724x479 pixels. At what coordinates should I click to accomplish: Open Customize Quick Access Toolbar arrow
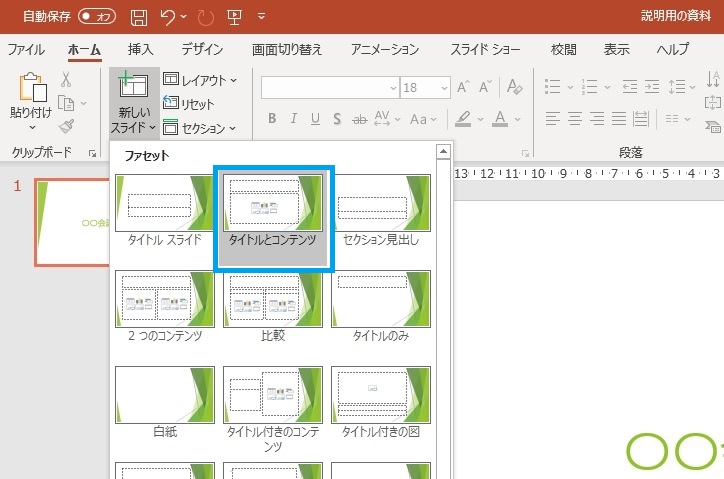(x=261, y=16)
